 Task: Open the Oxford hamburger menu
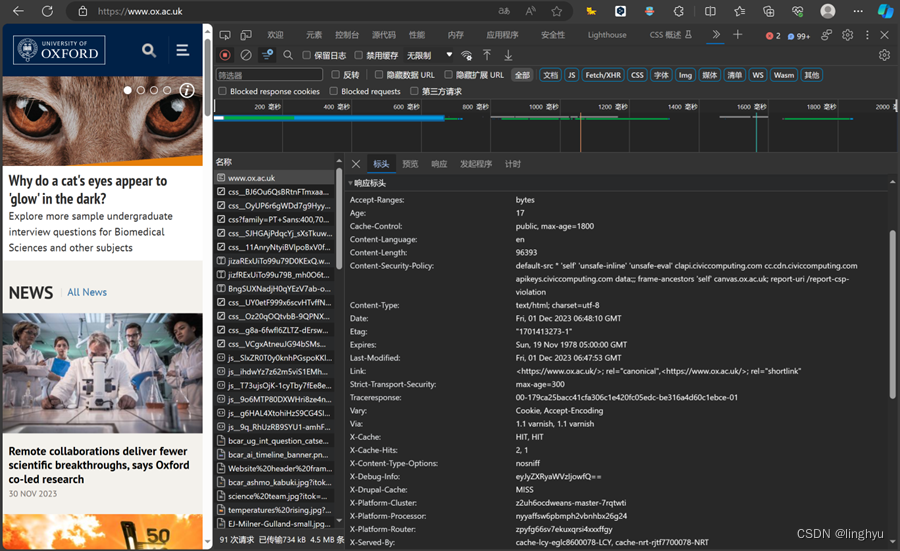[x=183, y=51]
